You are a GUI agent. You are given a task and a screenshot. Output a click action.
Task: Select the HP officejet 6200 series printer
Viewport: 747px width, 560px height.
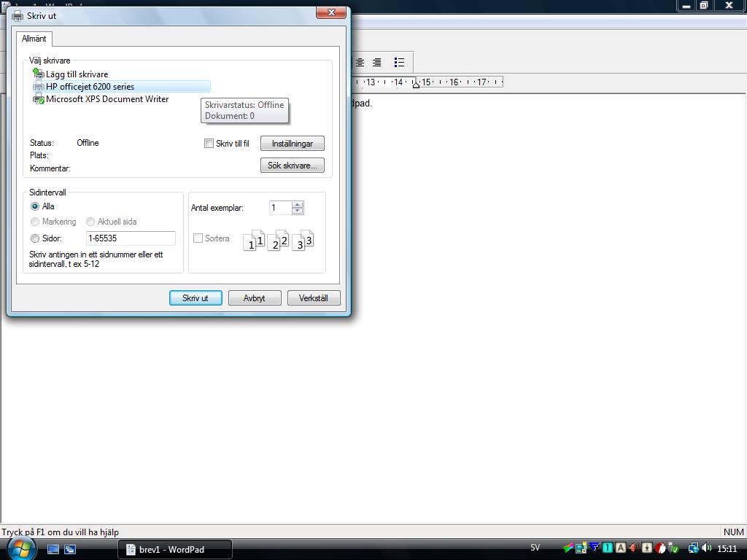121,87
